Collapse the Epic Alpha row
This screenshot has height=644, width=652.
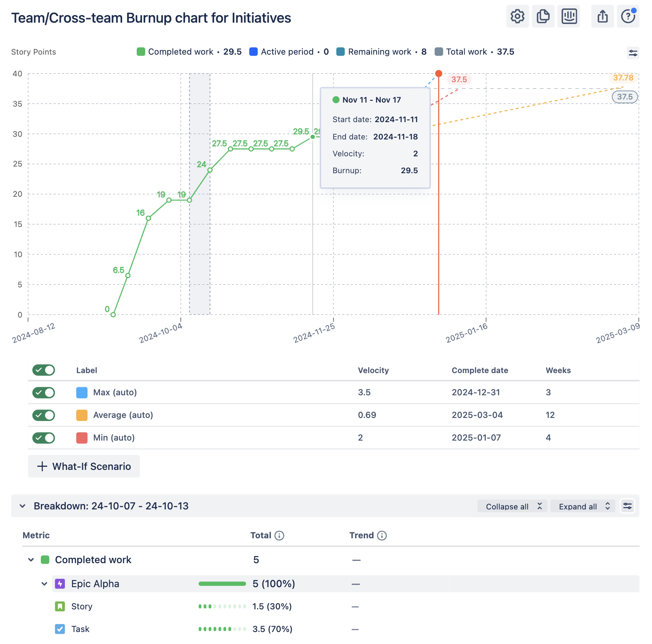44,584
